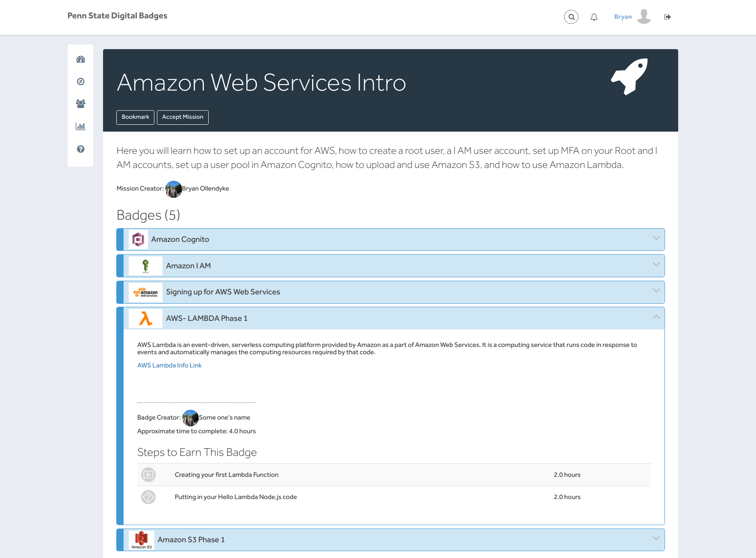Image resolution: width=756 pixels, height=558 pixels.
Task: Click the sign out icon
Action: [667, 17]
